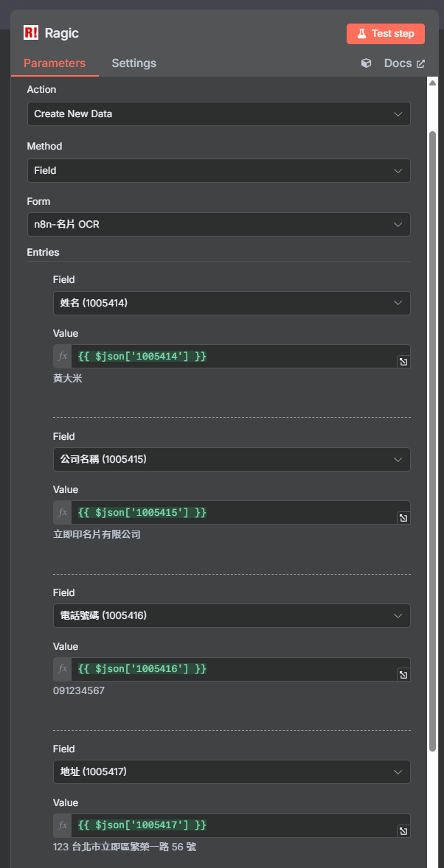444x868 pixels.
Task: Open the cube icon beside Docs
Action: click(x=366, y=63)
